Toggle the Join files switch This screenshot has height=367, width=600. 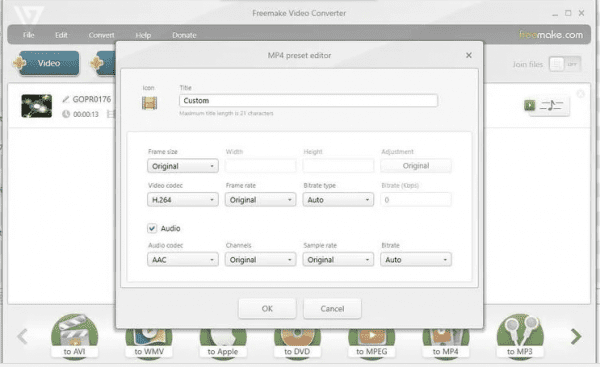pyautogui.click(x=565, y=64)
